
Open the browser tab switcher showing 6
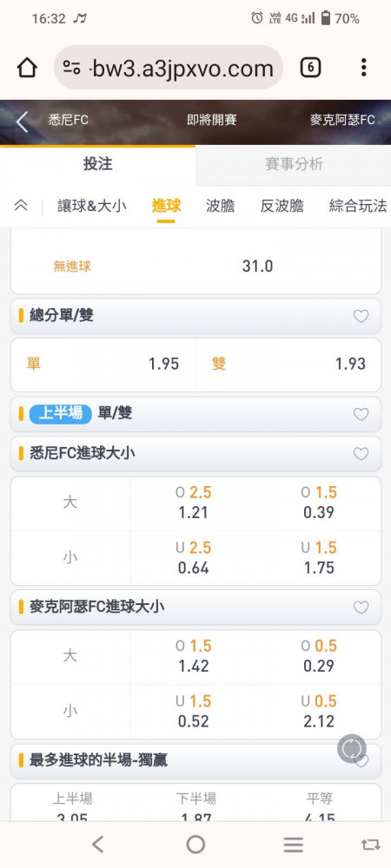[311, 68]
